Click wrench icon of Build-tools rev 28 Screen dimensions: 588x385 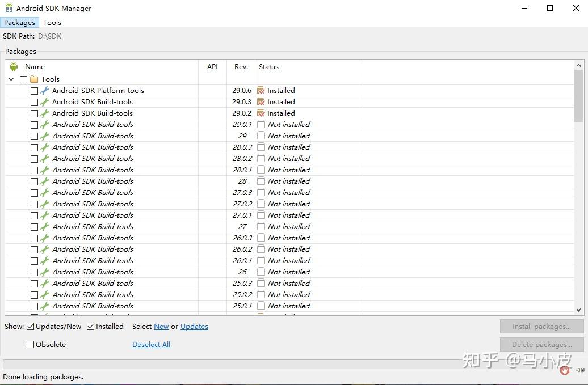tap(45, 181)
